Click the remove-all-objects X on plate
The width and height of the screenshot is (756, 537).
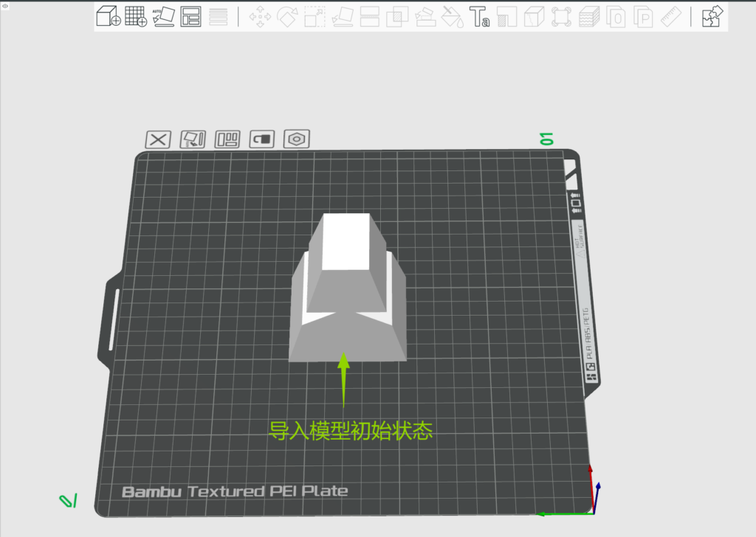point(158,139)
